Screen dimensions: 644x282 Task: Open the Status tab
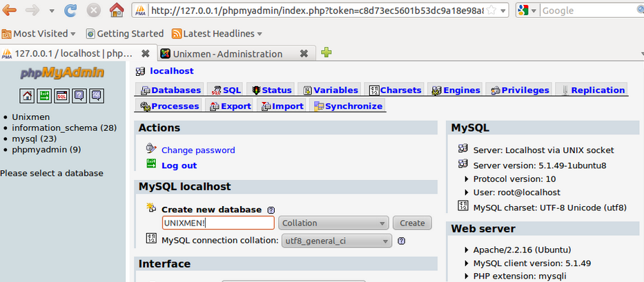(271, 90)
